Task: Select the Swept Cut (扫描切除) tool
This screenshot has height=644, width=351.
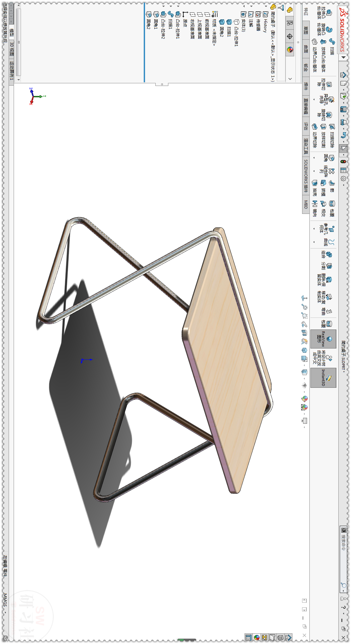Action: [332, 136]
